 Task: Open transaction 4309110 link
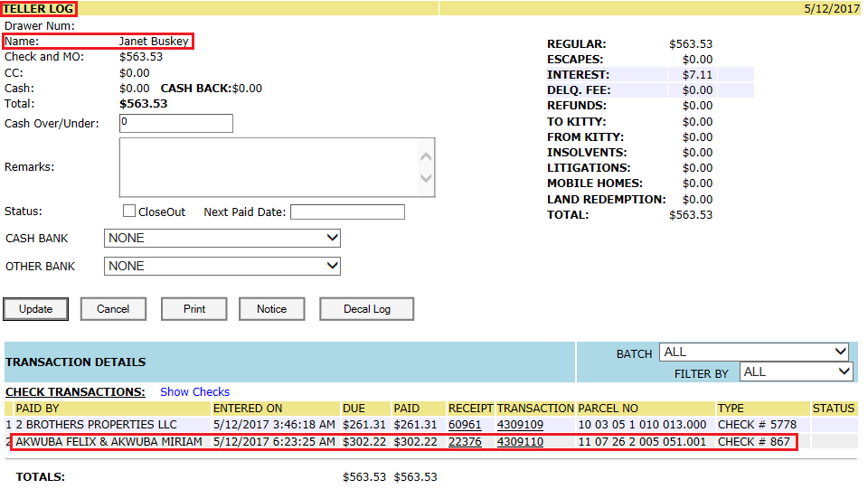[520, 442]
